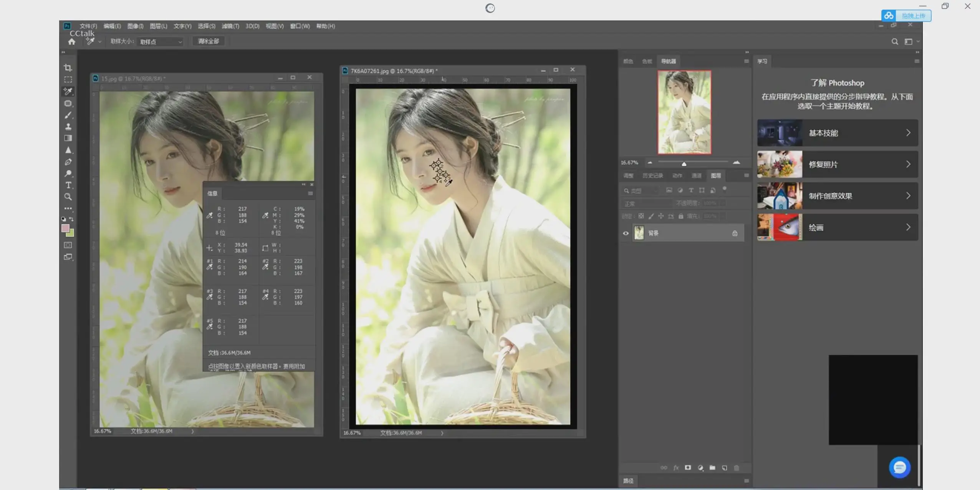The width and height of the screenshot is (980, 490).
Task: Click the create new layer icon
Action: [724, 468]
